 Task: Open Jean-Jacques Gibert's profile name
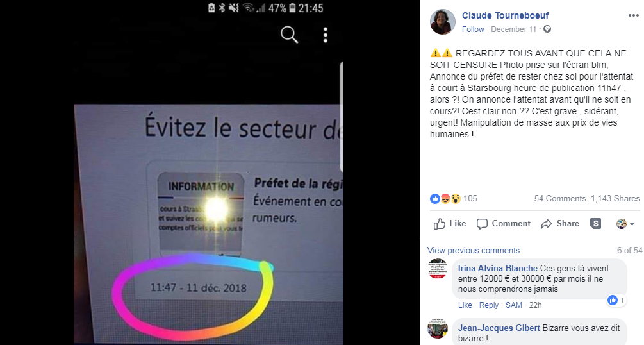point(499,328)
